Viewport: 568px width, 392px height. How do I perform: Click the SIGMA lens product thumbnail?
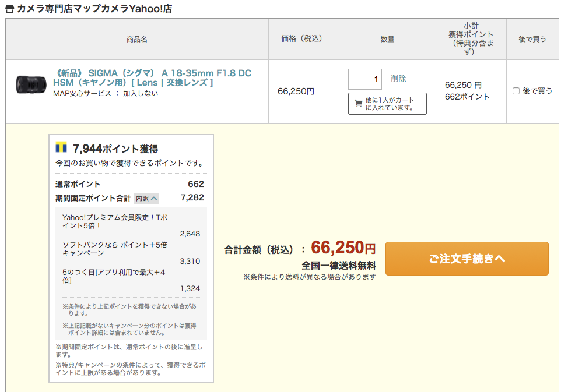pos(31,84)
